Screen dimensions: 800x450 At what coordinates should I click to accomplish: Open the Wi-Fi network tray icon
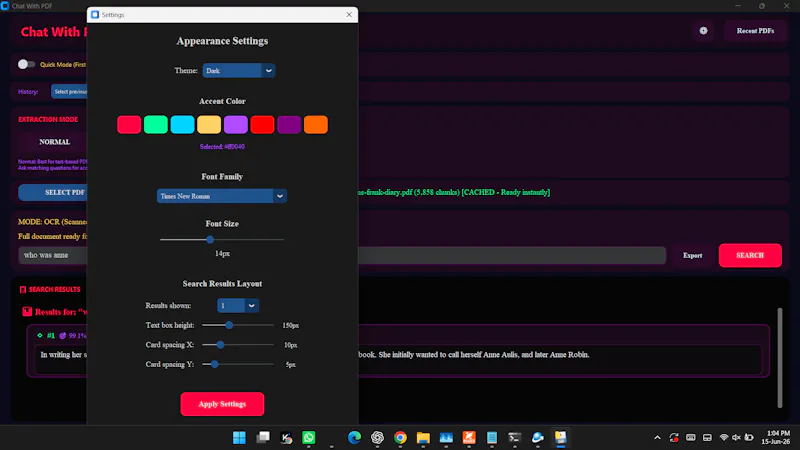(723, 437)
